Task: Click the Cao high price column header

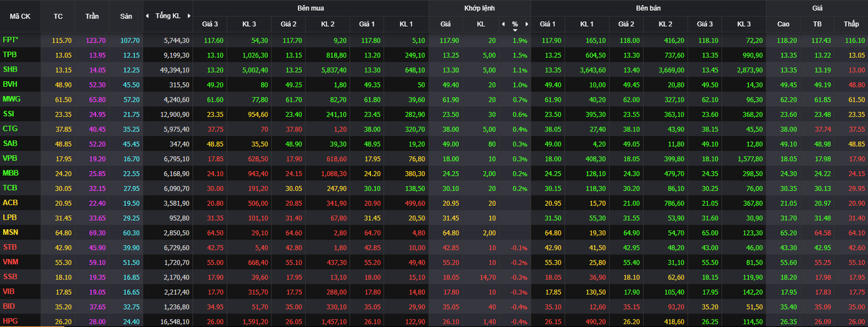Action: coord(783,24)
